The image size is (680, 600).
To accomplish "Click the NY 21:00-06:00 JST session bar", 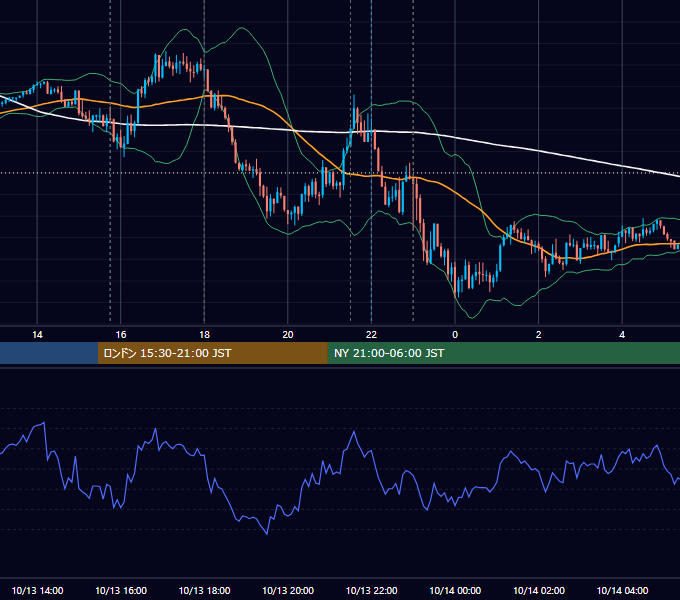I will 503,353.
